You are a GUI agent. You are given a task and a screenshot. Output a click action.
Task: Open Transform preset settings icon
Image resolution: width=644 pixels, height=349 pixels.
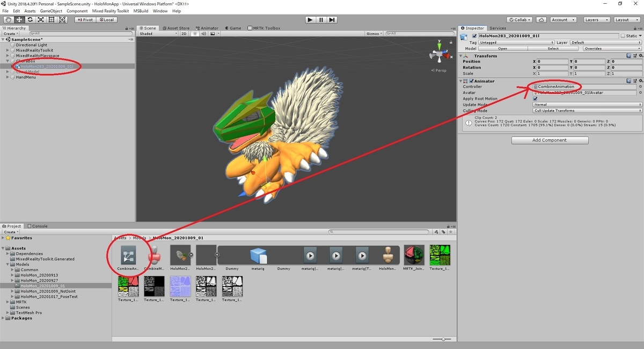click(x=634, y=56)
